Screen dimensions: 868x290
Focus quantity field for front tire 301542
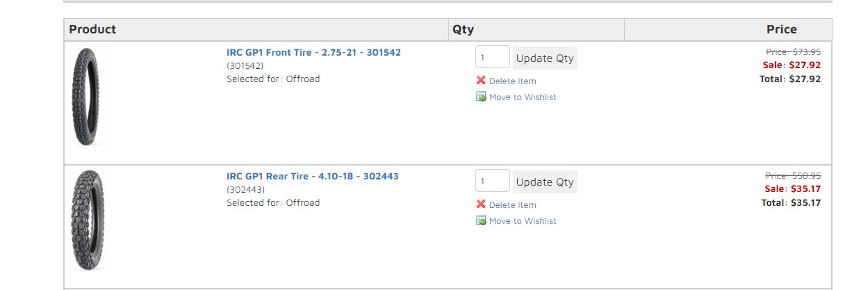point(493,57)
